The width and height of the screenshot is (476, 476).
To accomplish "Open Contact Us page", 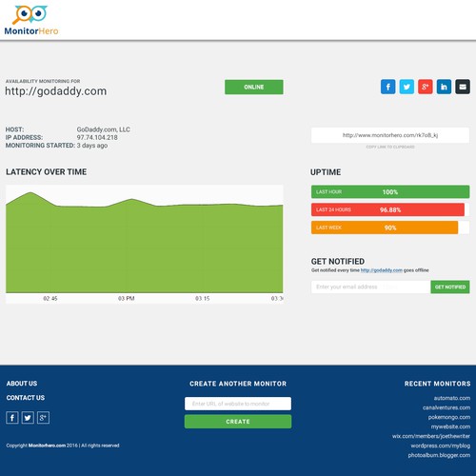I will click(x=26, y=398).
